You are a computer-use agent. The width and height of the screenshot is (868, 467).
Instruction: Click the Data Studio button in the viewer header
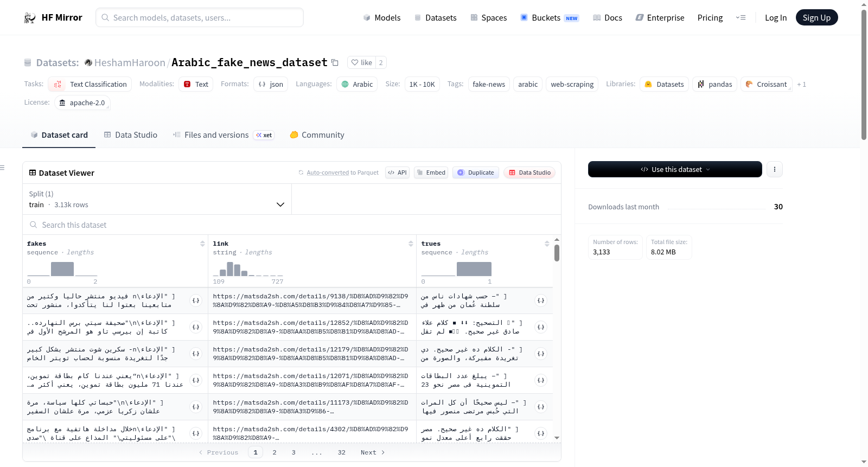[x=529, y=172]
